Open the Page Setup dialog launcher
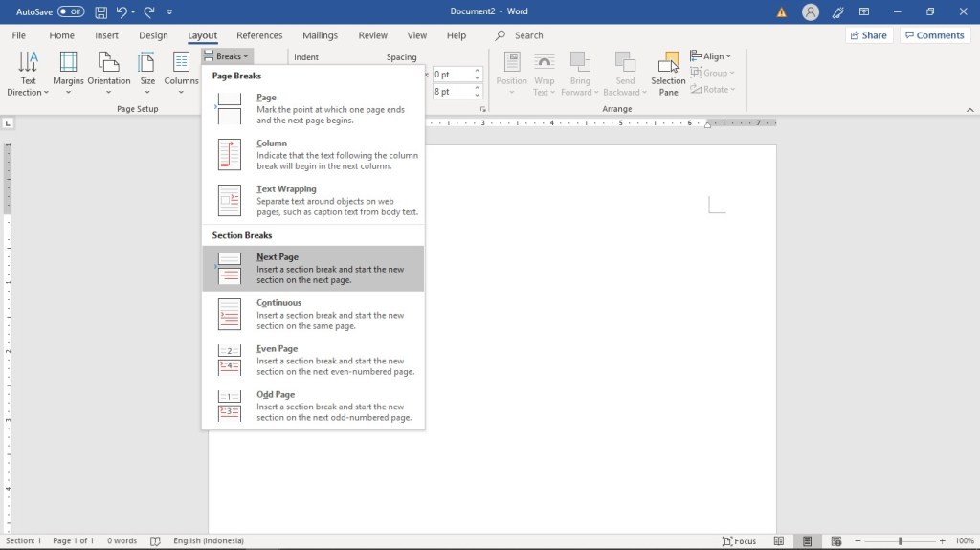This screenshot has width=980, height=550. coord(483,110)
